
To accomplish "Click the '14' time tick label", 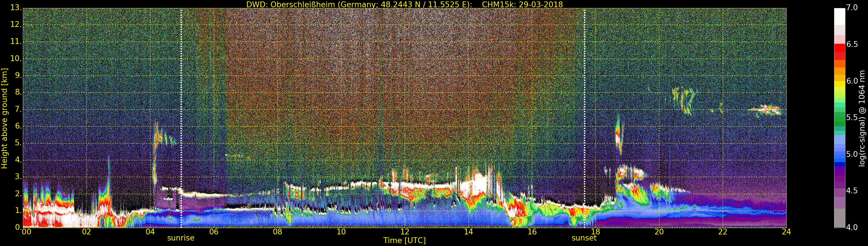I will click(468, 232).
